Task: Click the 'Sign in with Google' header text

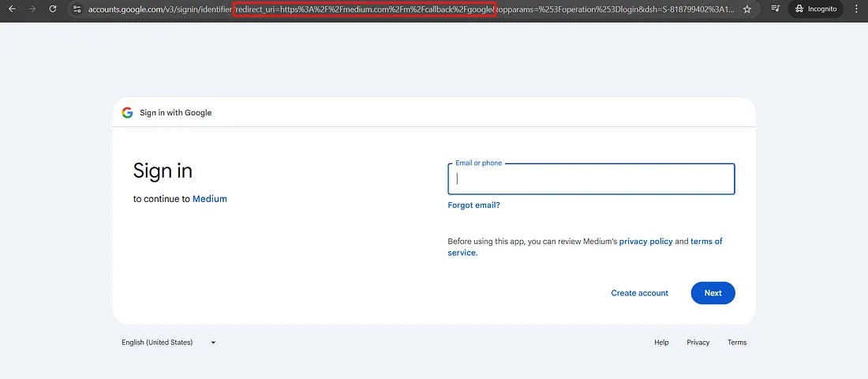Action: [175, 112]
